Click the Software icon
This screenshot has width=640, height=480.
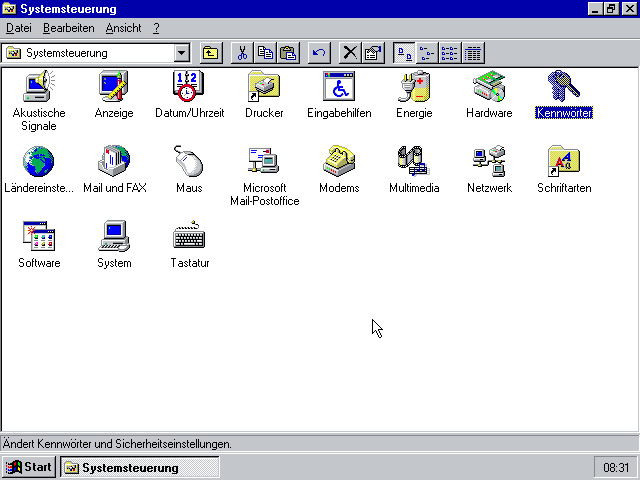(39, 236)
